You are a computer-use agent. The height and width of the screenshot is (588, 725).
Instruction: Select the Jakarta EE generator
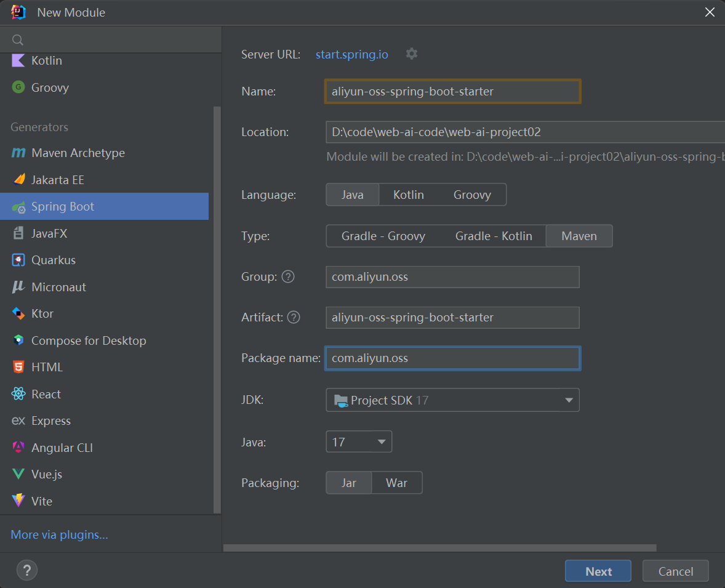105,180
